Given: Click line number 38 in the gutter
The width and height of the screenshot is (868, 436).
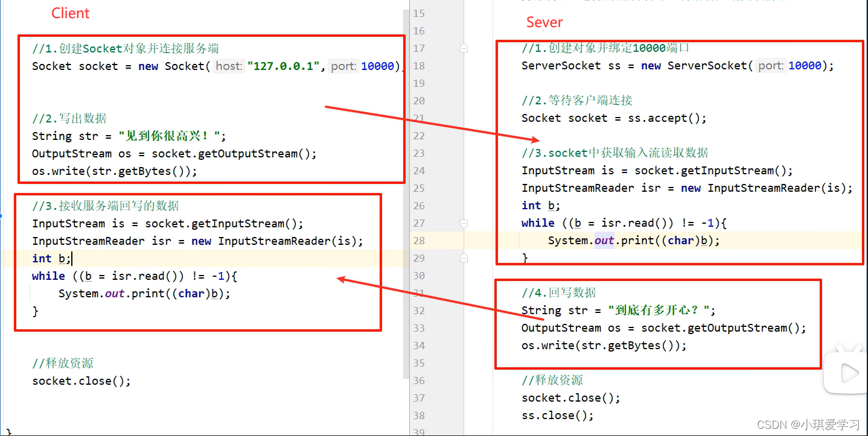Looking at the screenshot, I should click(419, 415).
